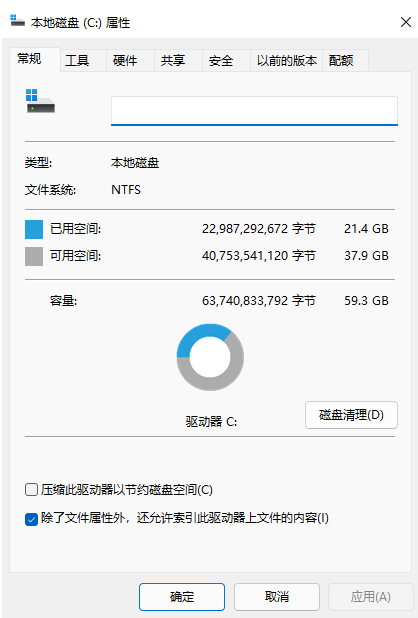The image size is (418, 618).
Task: Click the NTFS file system value
Action: coord(126,190)
